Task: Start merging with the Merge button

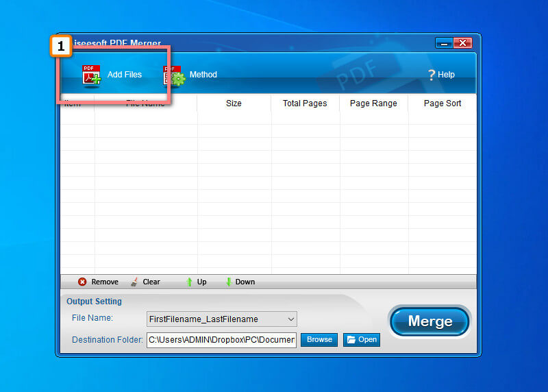Action: pyautogui.click(x=429, y=321)
